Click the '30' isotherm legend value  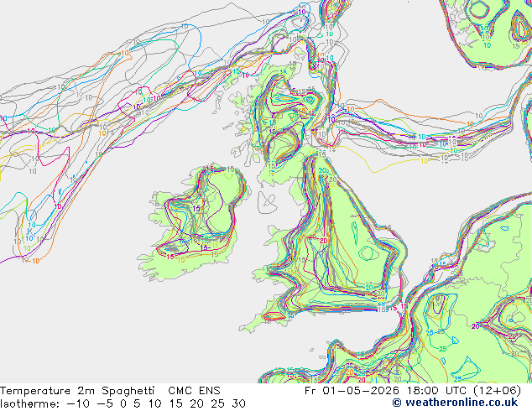pyautogui.click(x=238, y=404)
